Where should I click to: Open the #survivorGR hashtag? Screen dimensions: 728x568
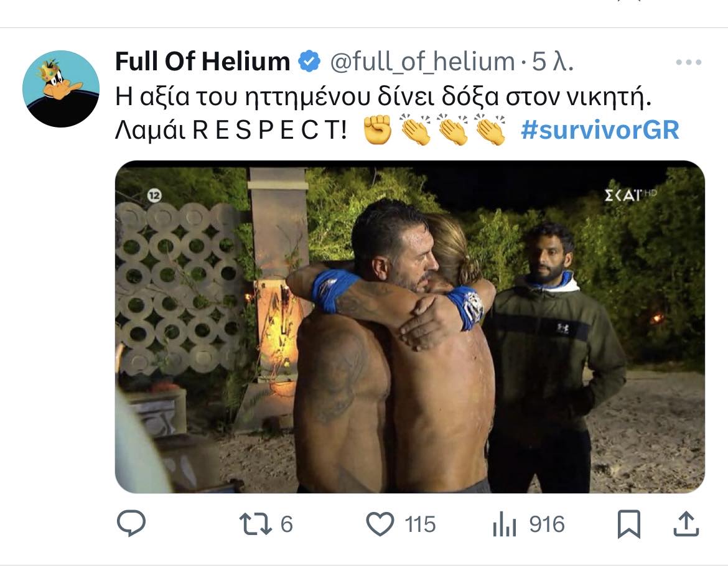(x=600, y=130)
